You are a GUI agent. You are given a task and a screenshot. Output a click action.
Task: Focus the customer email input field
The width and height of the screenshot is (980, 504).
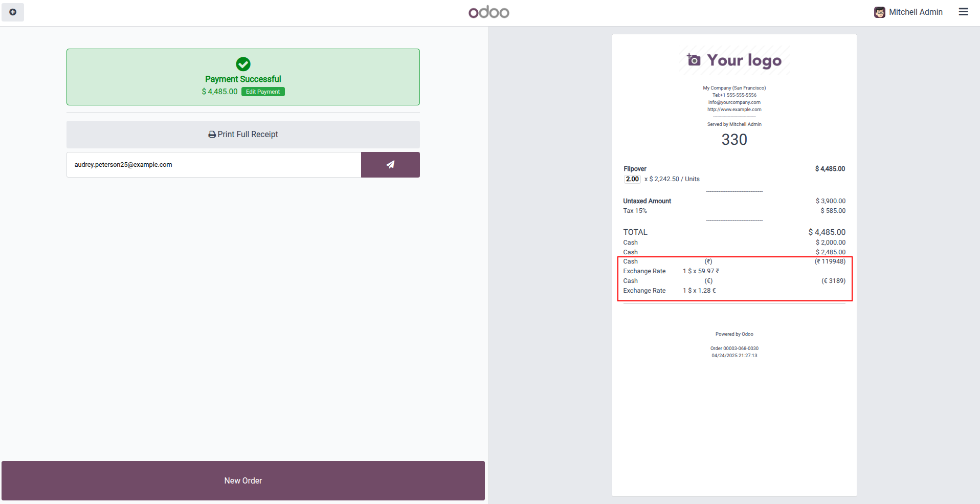[x=214, y=165]
